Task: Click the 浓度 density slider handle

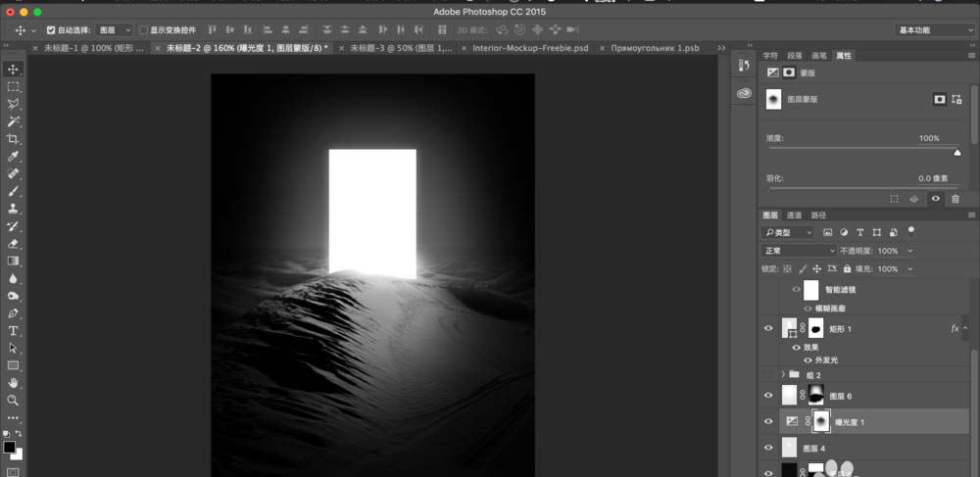Action: (957, 153)
